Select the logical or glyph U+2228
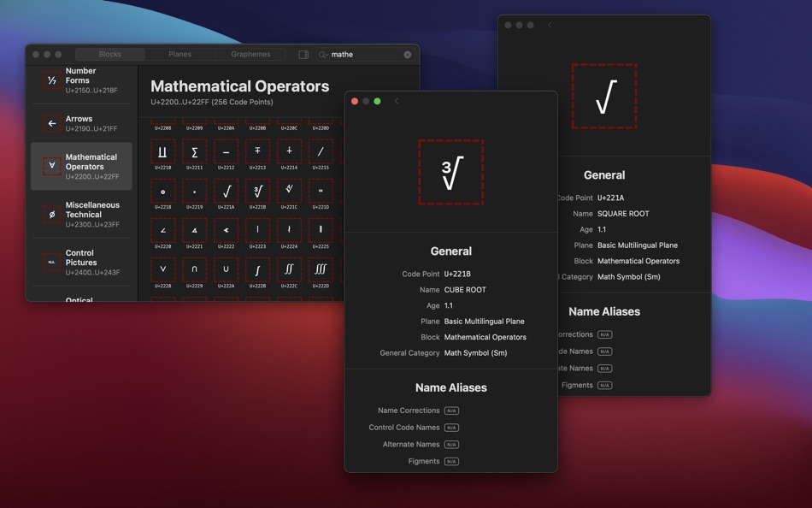This screenshot has width=812, height=508. click(x=162, y=270)
